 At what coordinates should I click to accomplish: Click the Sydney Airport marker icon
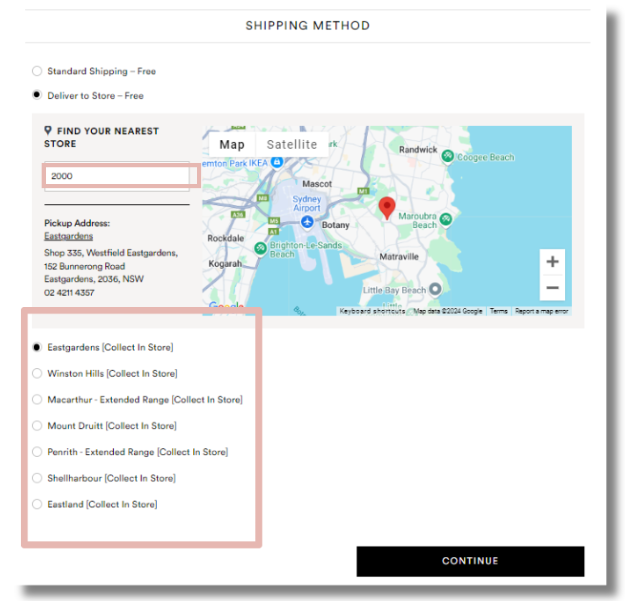pyautogui.click(x=307, y=221)
